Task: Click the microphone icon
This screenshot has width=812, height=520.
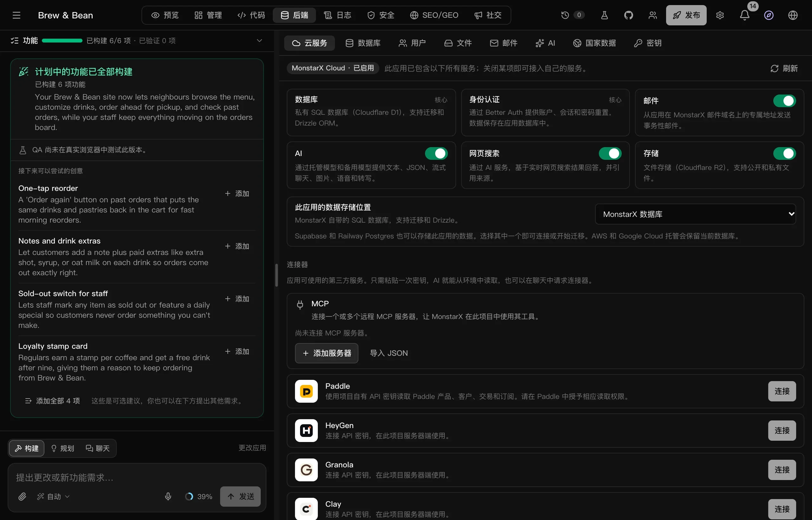Action: (x=168, y=496)
